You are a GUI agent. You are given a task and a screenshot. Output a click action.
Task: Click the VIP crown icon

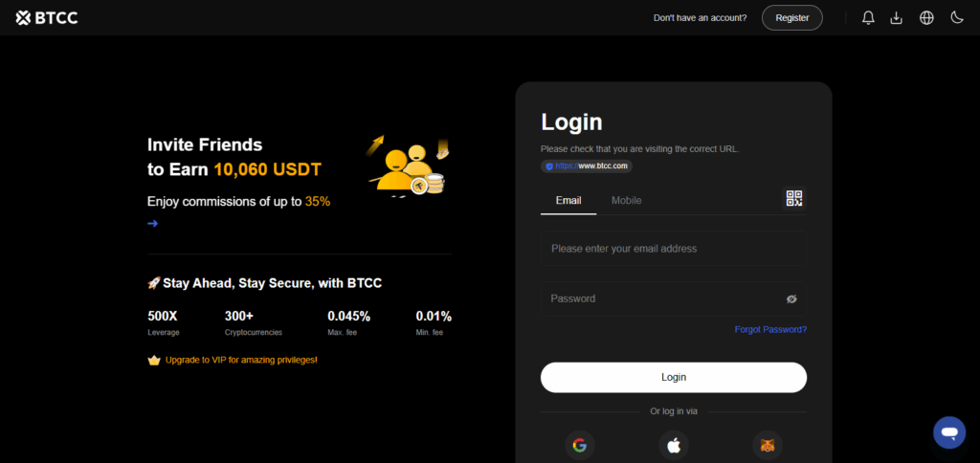[x=154, y=361]
